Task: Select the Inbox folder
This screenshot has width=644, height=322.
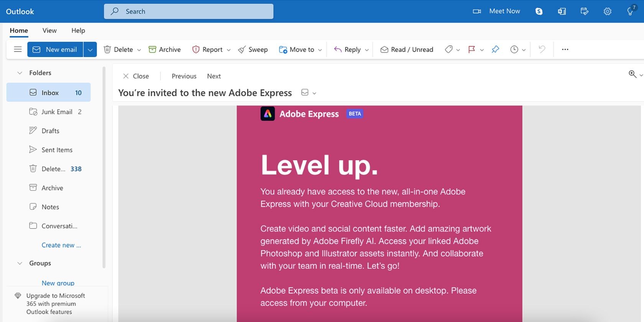Action: (49, 92)
